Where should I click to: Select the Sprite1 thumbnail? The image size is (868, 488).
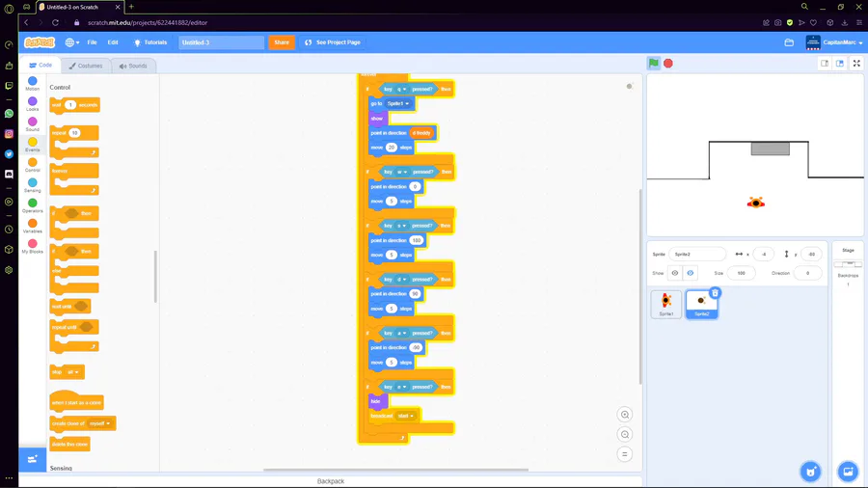pos(666,304)
